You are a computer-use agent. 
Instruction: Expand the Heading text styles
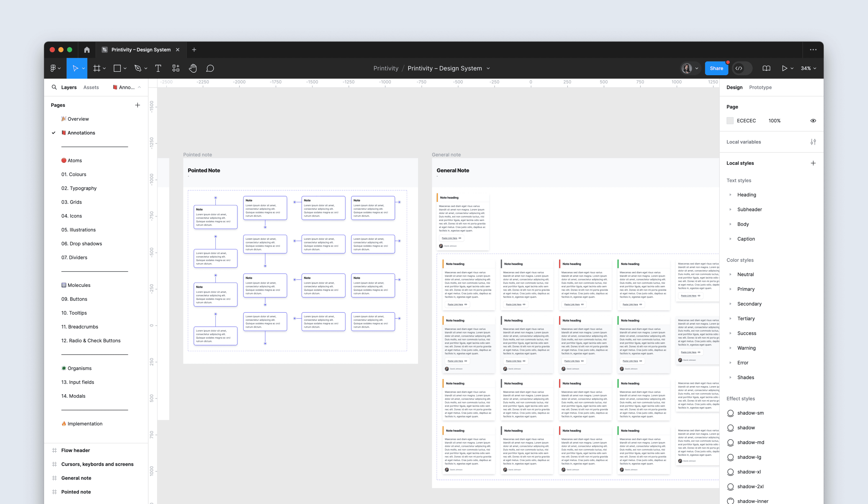730,195
